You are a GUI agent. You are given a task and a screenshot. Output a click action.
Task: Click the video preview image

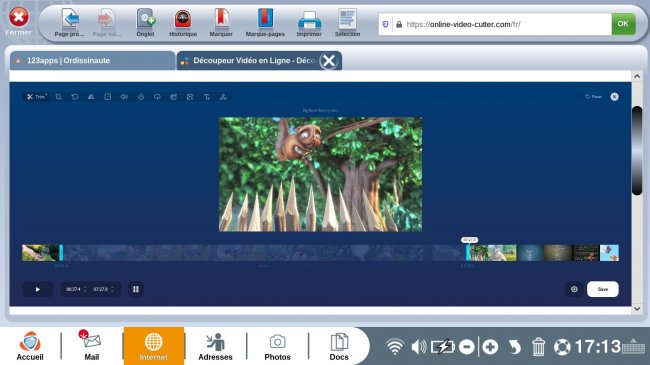(320, 174)
